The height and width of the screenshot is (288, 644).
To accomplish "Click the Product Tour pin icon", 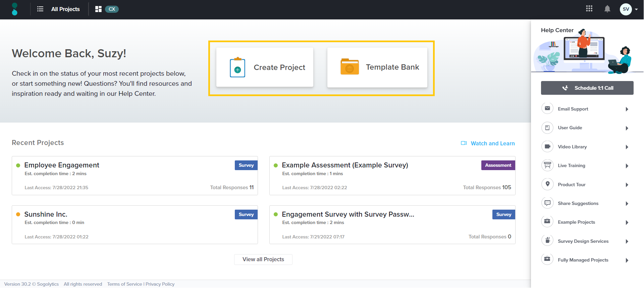I will pyautogui.click(x=547, y=184).
